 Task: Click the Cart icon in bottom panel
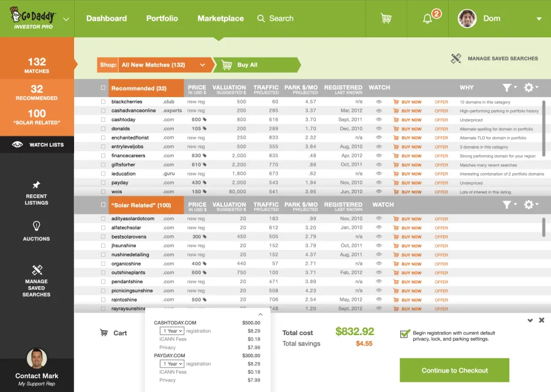(x=103, y=333)
